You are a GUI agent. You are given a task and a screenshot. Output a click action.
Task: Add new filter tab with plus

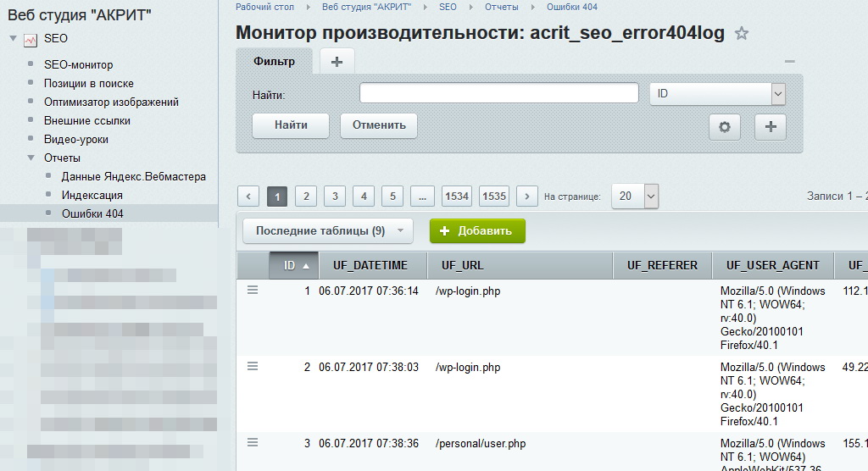[337, 61]
